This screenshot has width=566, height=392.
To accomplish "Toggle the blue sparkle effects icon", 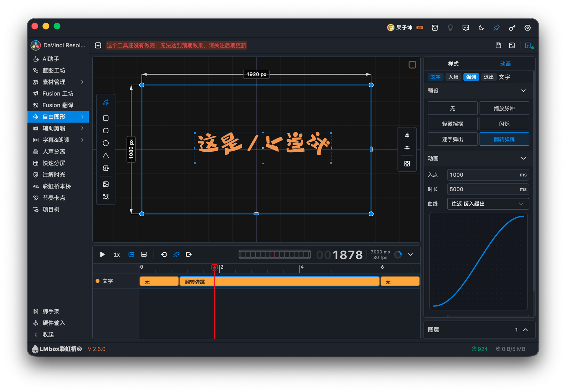I will tap(176, 254).
